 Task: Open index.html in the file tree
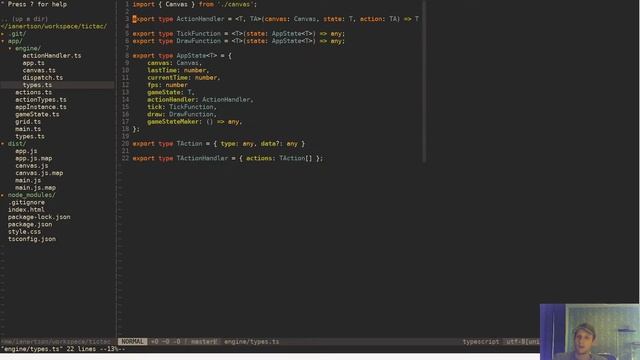[x=26, y=210]
